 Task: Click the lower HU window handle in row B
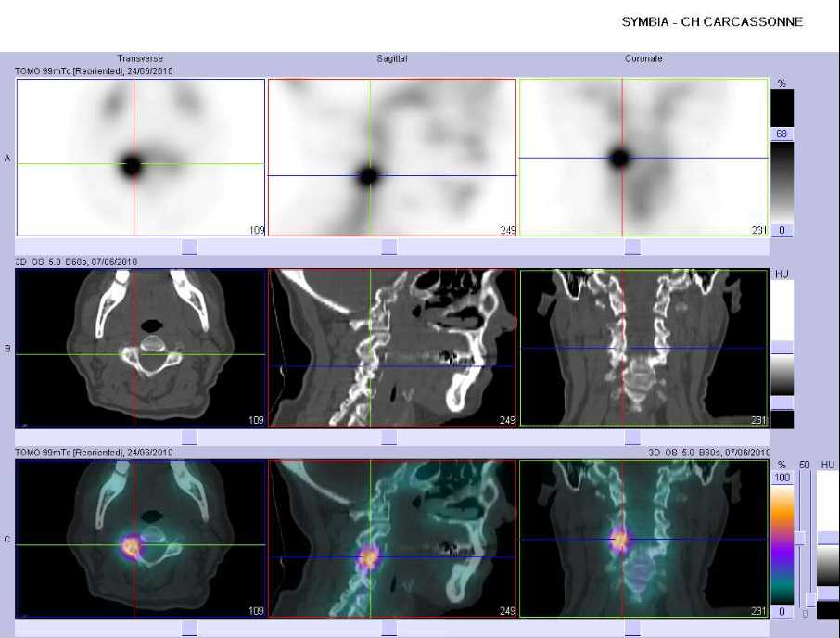pos(782,402)
